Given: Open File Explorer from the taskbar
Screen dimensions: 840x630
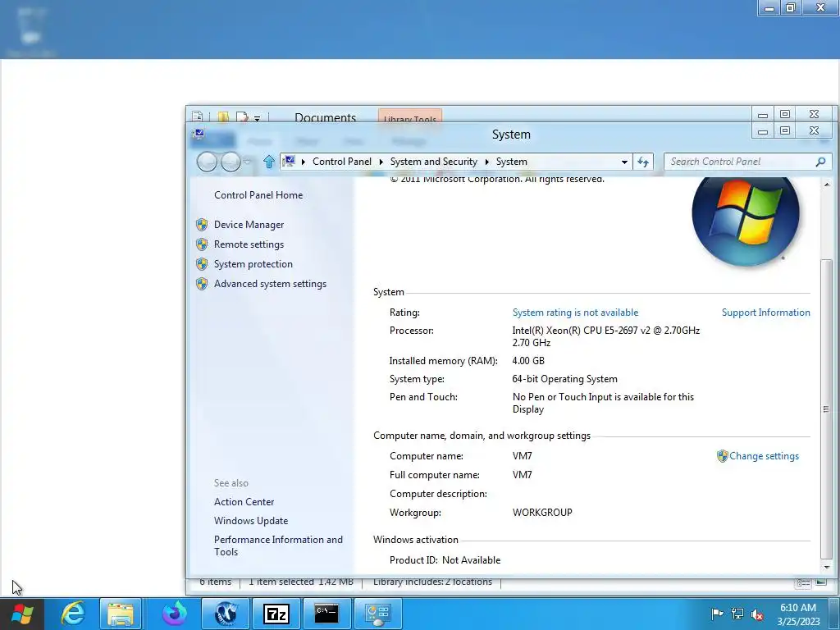Looking at the screenshot, I should pos(121,614).
